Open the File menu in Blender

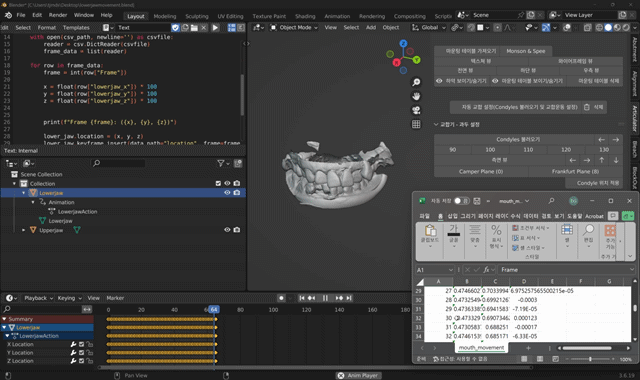pos(21,15)
